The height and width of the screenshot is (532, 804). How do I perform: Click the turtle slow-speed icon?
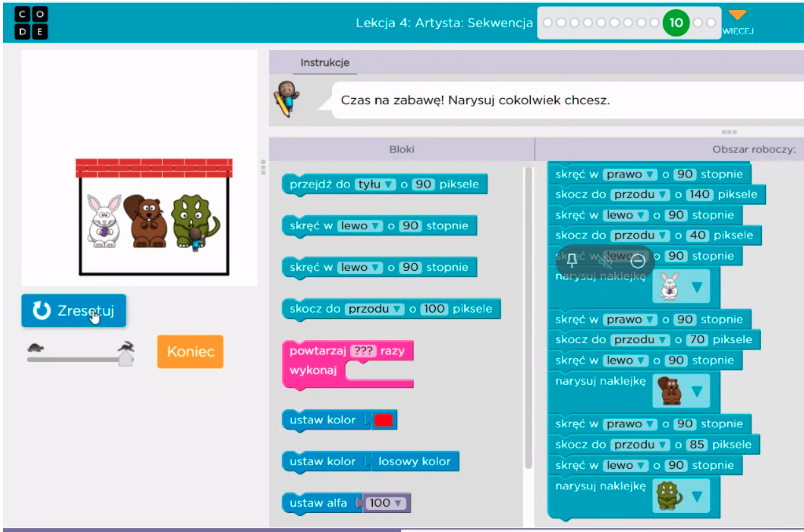pyautogui.click(x=35, y=347)
